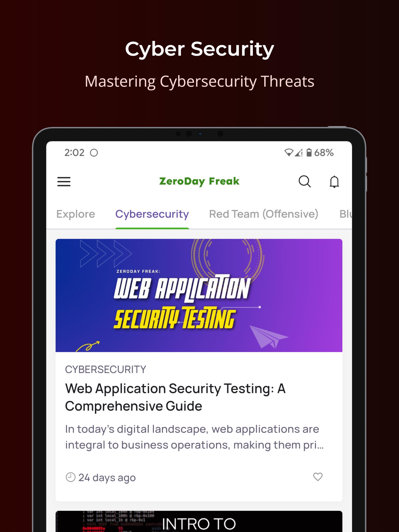Tap the CYBERSECURITY category label
The image size is (399, 532).
point(106,369)
